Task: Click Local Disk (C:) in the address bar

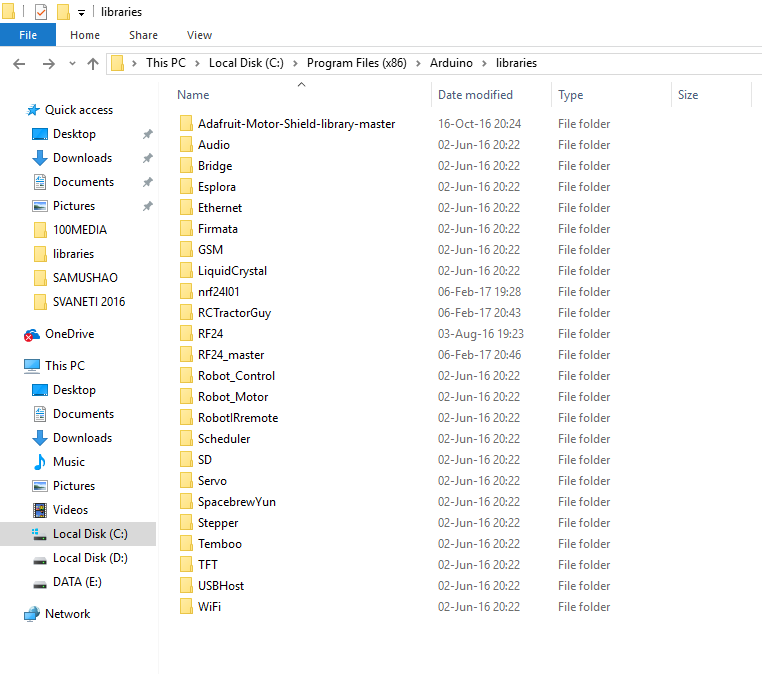Action: pos(246,63)
